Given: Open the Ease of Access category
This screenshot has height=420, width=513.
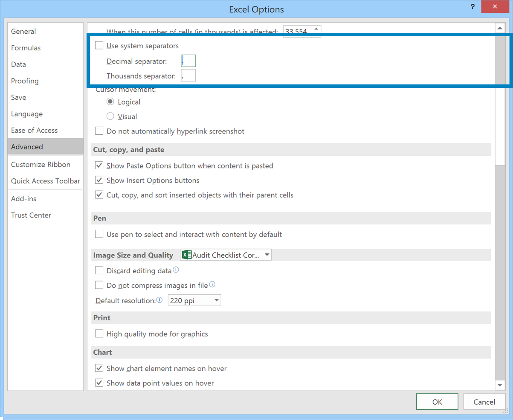Looking at the screenshot, I should pos(45,130).
